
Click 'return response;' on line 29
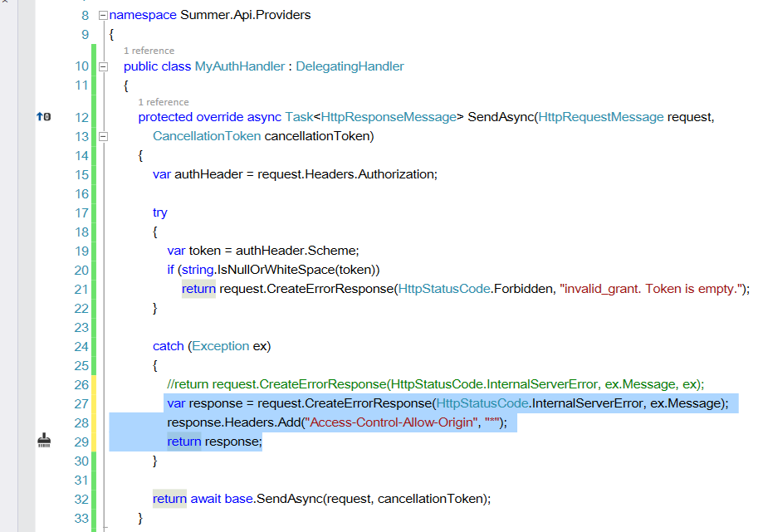tap(214, 442)
